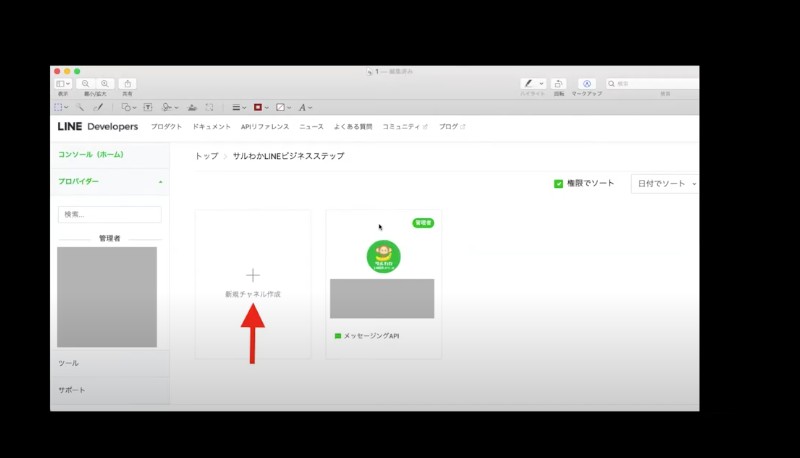The height and width of the screenshot is (458, 800).
Task: Zoom in with the plus magnifier
Action: [x=105, y=84]
